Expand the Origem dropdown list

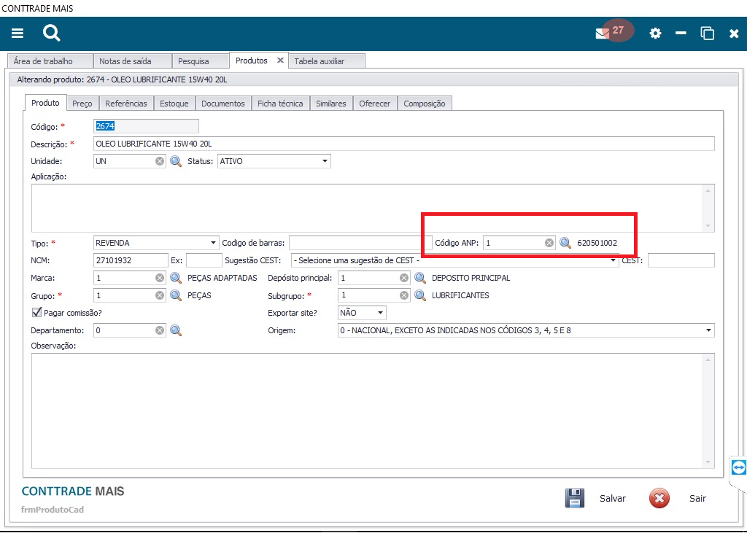click(x=708, y=330)
